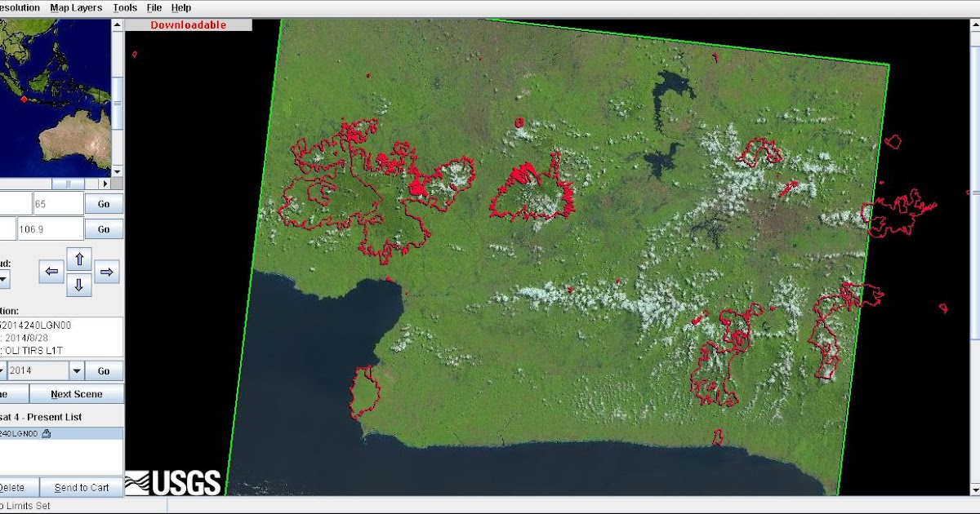Click the right scroll arrow under the overview map

pos(106,184)
